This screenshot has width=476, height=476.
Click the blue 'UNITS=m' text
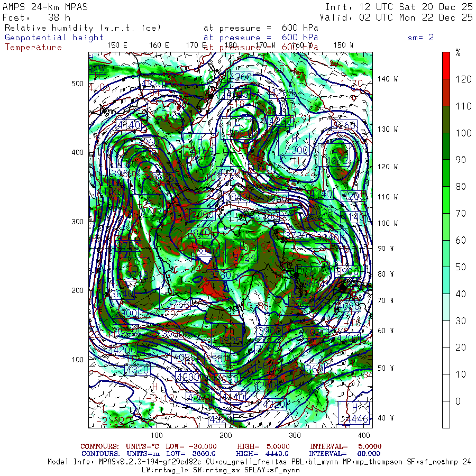tap(143, 454)
